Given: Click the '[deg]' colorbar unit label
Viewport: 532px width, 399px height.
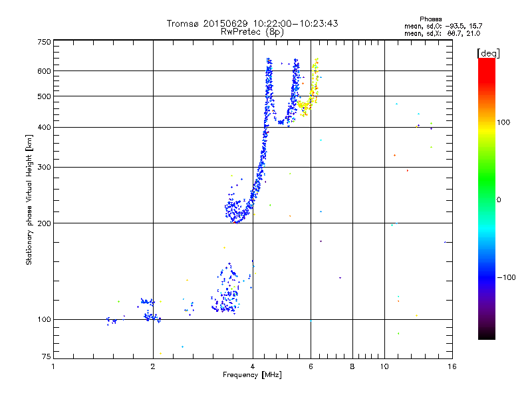Looking at the screenshot, I should (x=488, y=53).
